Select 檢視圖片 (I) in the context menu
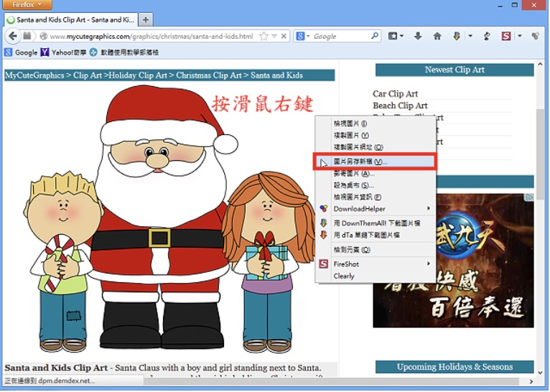This screenshot has height=392, width=550. pos(376,123)
